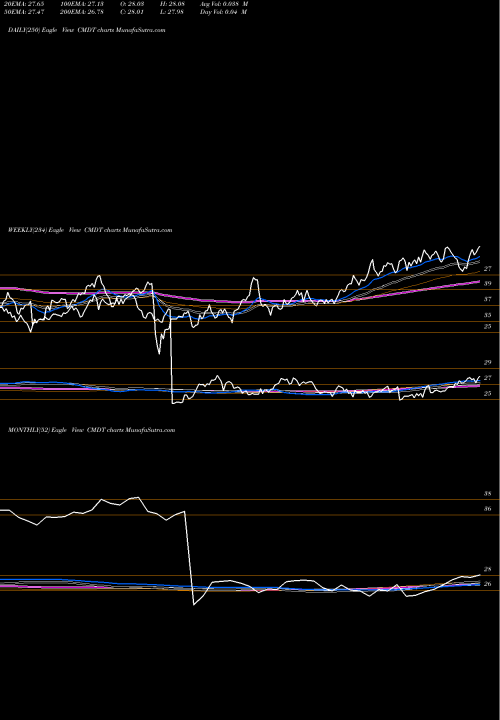500x720 pixels.
Task: Click the 50EMA: 27.47 value
Action: click(x=23, y=12)
